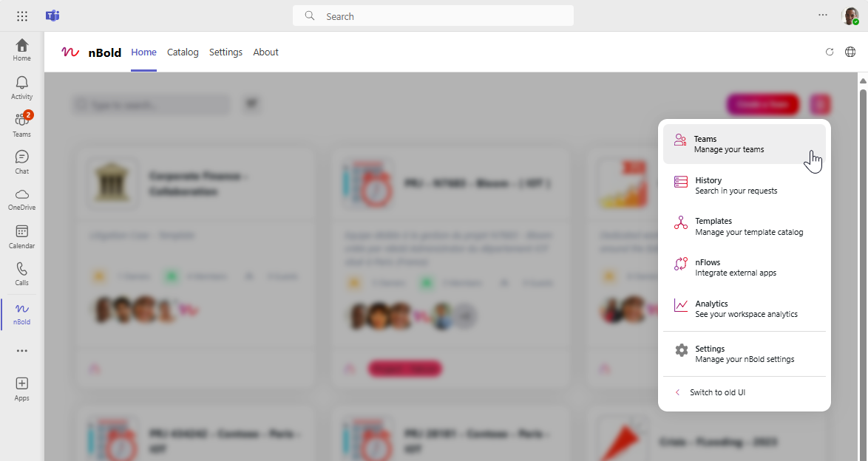Viewport: 868px width, 461px height.
Task: Click the Teams Search input field
Action: click(x=433, y=16)
